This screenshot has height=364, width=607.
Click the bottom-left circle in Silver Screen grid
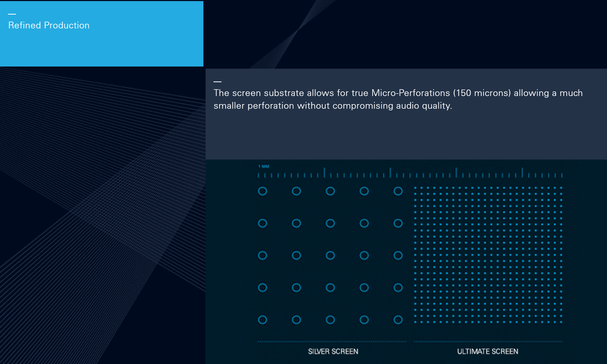click(x=262, y=320)
